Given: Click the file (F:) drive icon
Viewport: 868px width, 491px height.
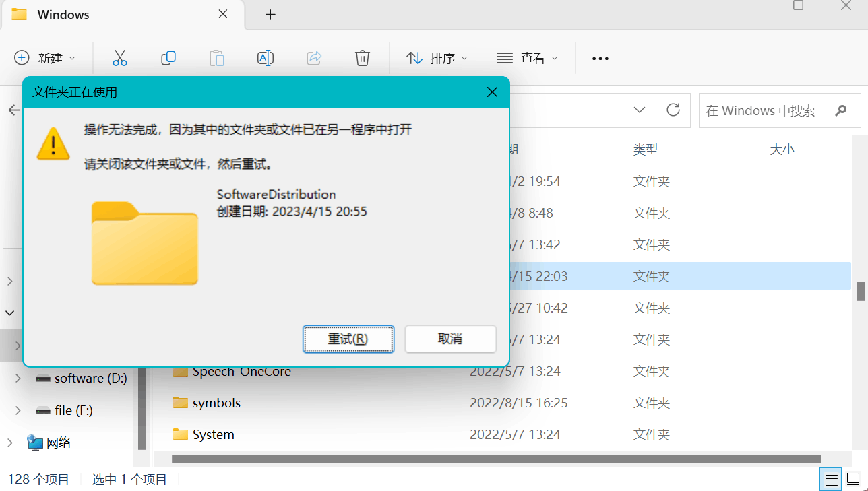Looking at the screenshot, I should (x=43, y=411).
